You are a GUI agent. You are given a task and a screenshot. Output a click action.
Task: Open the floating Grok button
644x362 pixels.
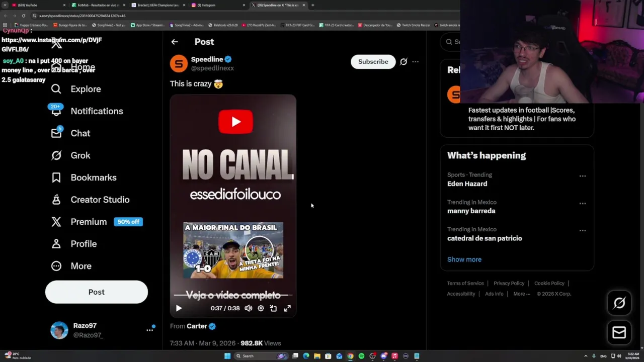click(619, 303)
